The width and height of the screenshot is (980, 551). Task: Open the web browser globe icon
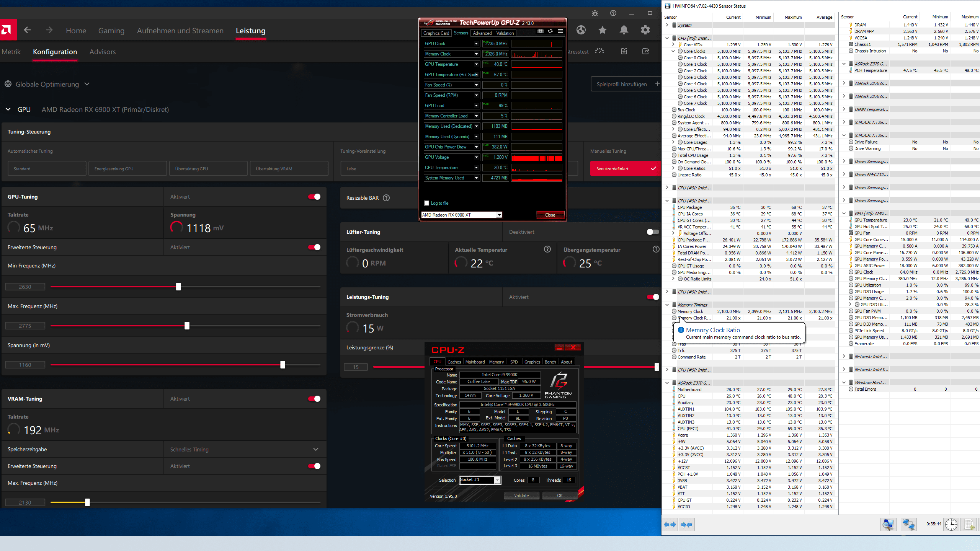(x=581, y=30)
